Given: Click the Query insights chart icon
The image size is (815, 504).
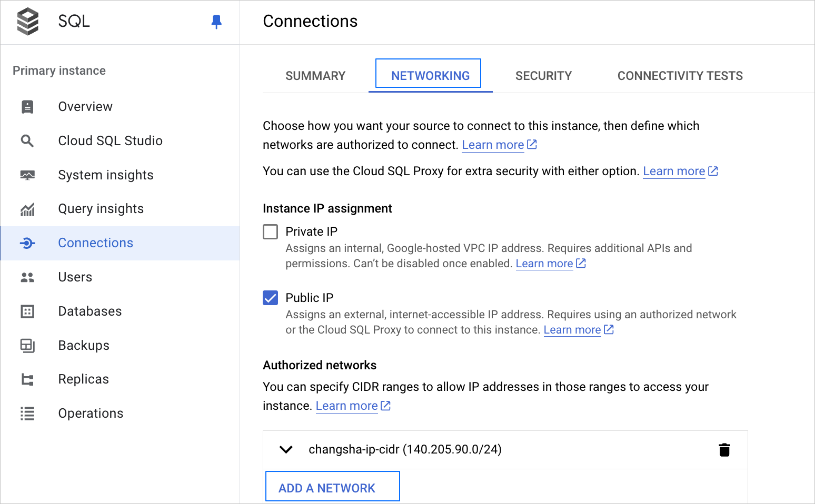Looking at the screenshot, I should pos(27,209).
